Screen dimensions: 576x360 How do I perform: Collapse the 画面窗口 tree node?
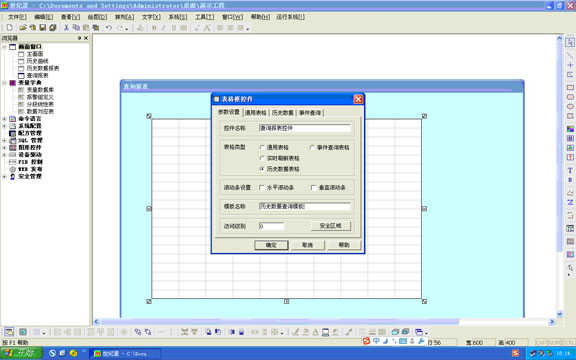(4, 47)
